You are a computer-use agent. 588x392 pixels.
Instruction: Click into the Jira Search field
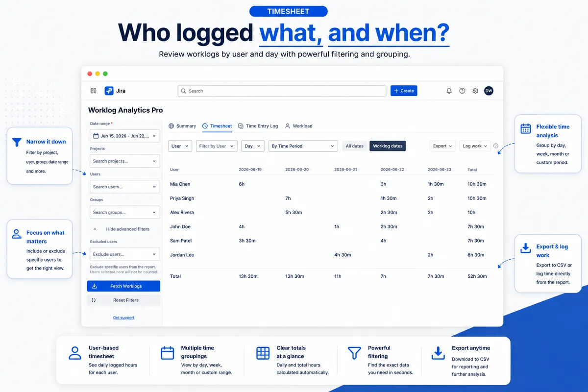click(x=282, y=91)
